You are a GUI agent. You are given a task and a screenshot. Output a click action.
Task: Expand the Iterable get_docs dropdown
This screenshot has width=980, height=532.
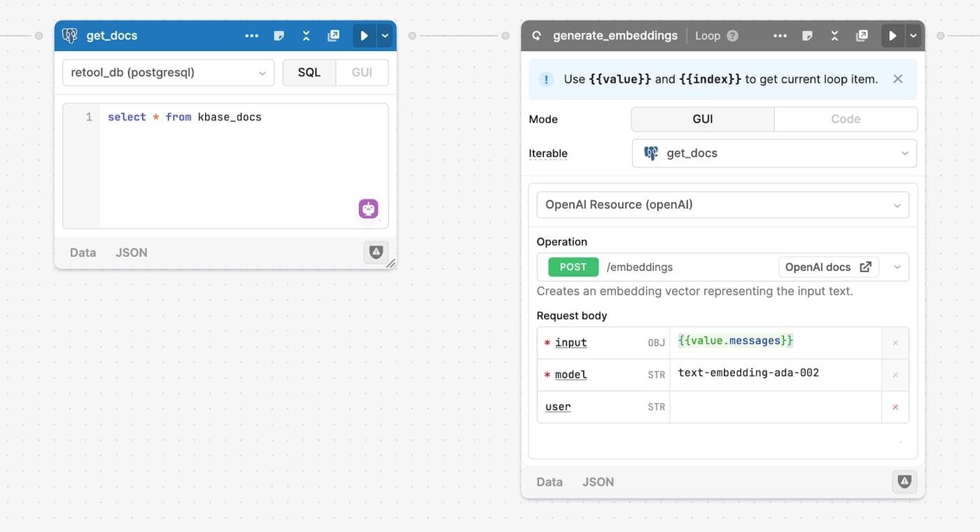(x=773, y=153)
